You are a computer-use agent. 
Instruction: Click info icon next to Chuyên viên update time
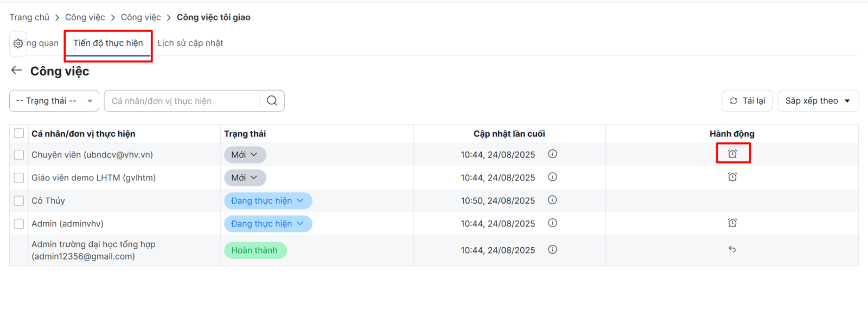click(x=552, y=154)
